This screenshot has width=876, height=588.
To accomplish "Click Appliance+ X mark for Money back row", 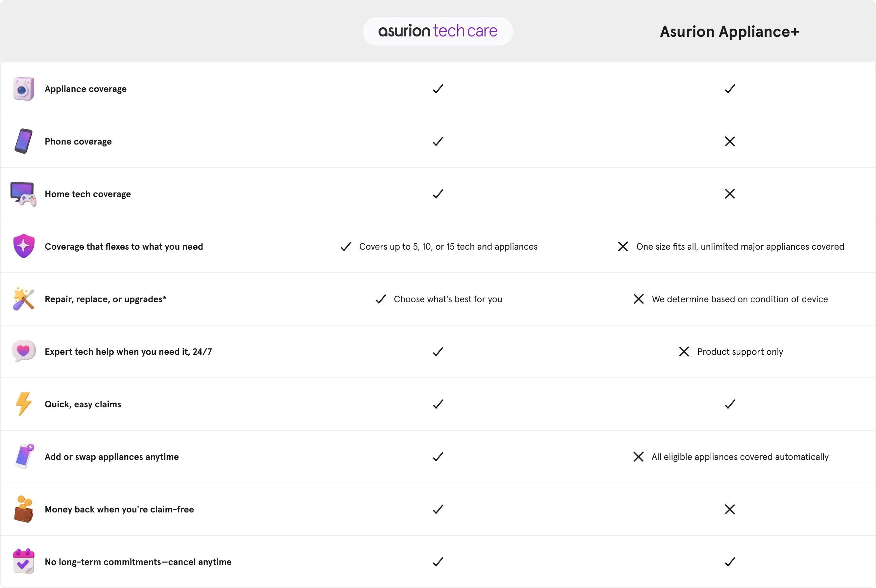I will point(730,509).
